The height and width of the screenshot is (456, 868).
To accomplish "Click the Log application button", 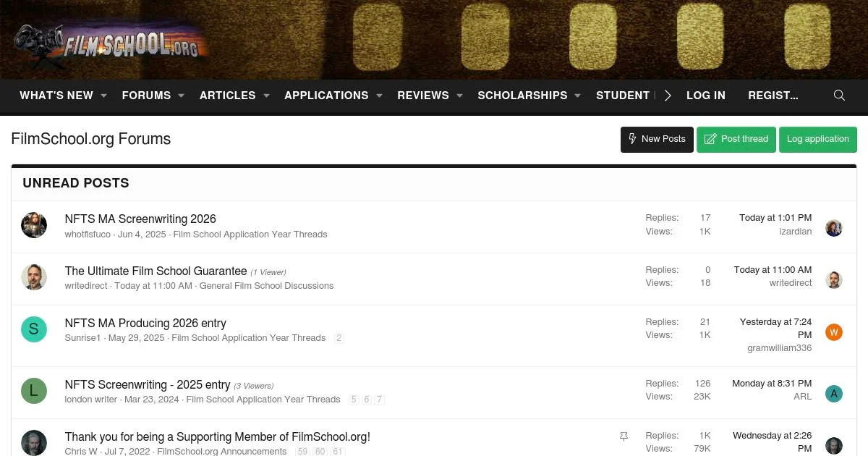I will pyautogui.click(x=818, y=139).
